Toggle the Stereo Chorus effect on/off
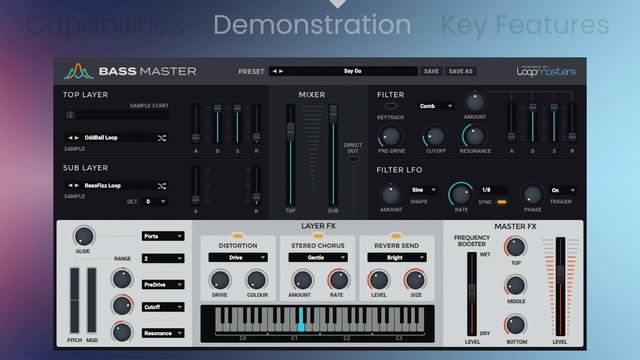Image resolution: width=640 pixels, height=360 pixels. point(318,236)
